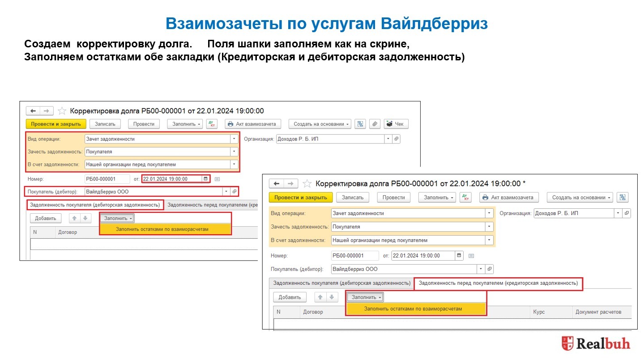
Task: Click the back arrow in the front window
Action: (x=277, y=184)
